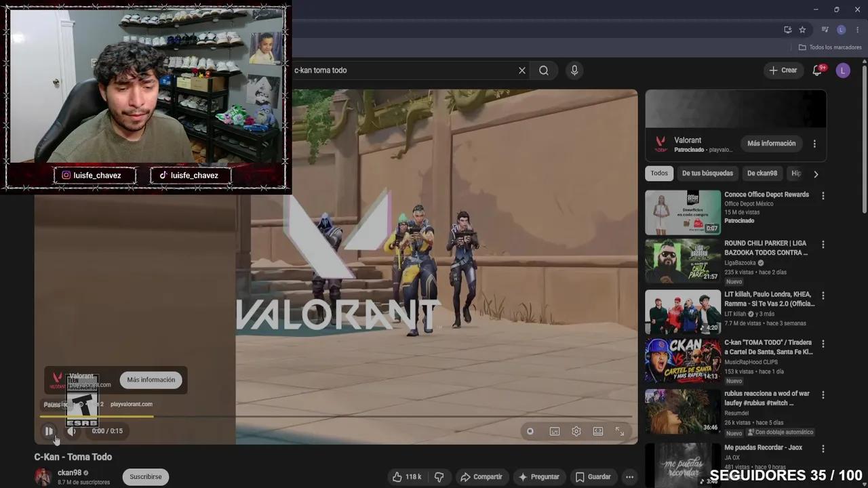The width and height of the screenshot is (868, 488).
Task: Open options for rubius reacciona video
Action: 823,394
